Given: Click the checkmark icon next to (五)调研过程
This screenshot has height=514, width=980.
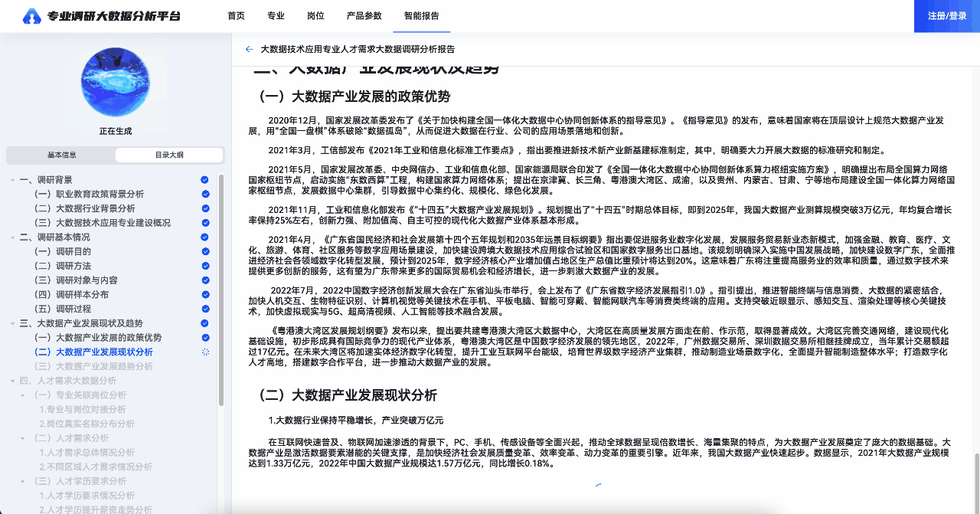Looking at the screenshot, I should (204, 309).
